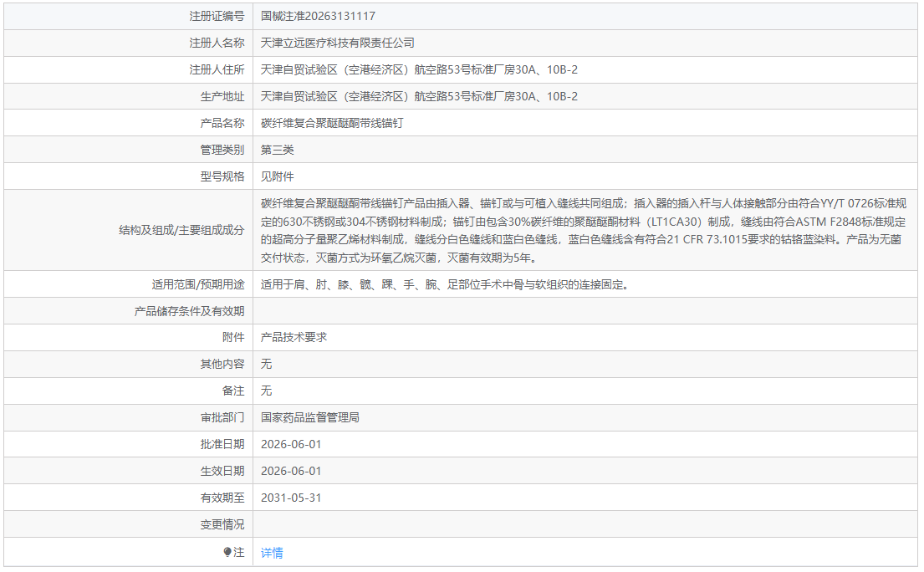Click the 生效日期 date value
This screenshot has height=572, width=924.
tap(291, 472)
